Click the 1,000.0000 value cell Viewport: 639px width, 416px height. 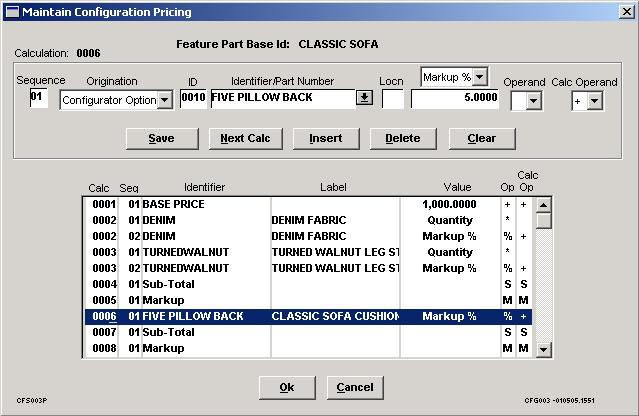pyautogui.click(x=450, y=204)
